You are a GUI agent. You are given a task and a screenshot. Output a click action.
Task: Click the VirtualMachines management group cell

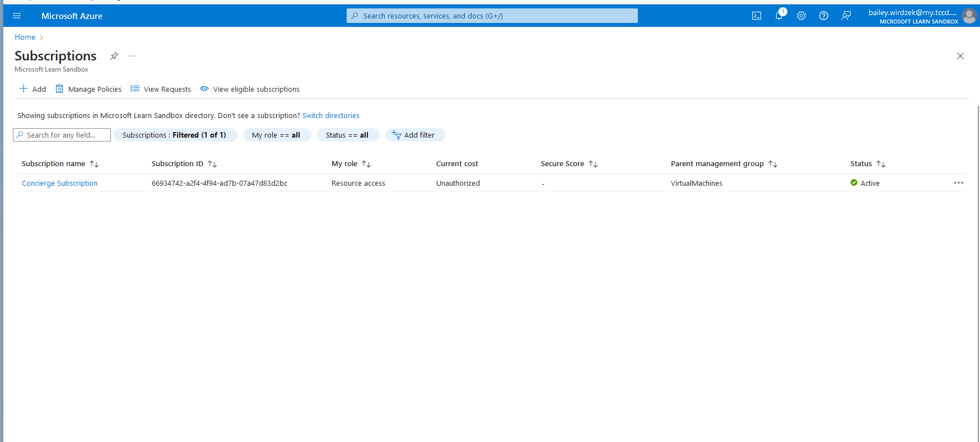pyautogui.click(x=697, y=184)
